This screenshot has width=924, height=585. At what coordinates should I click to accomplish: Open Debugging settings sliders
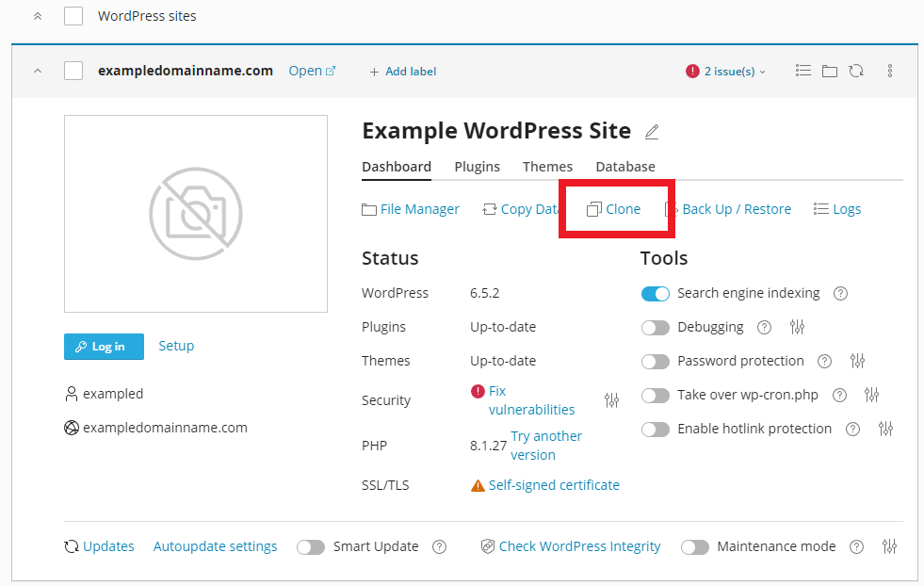tap(797, 327)
